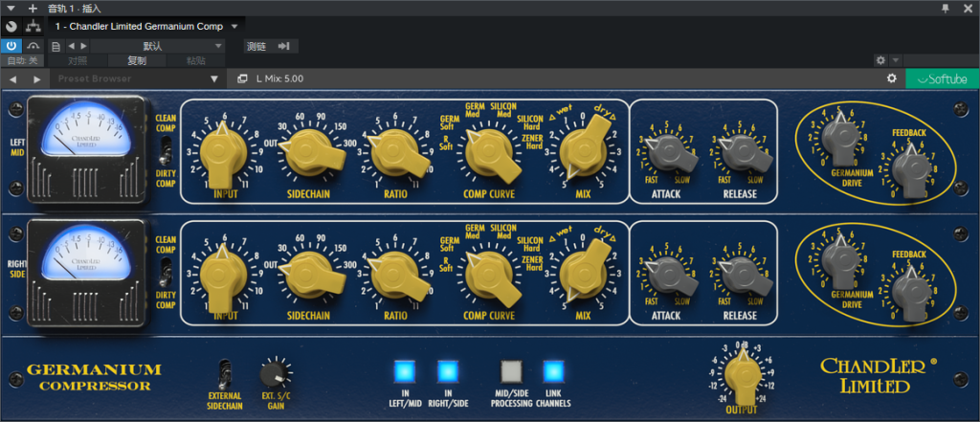
Task: Enable Mid/Side Processing button
Action: pyautogui.click(x=511, y=371)
